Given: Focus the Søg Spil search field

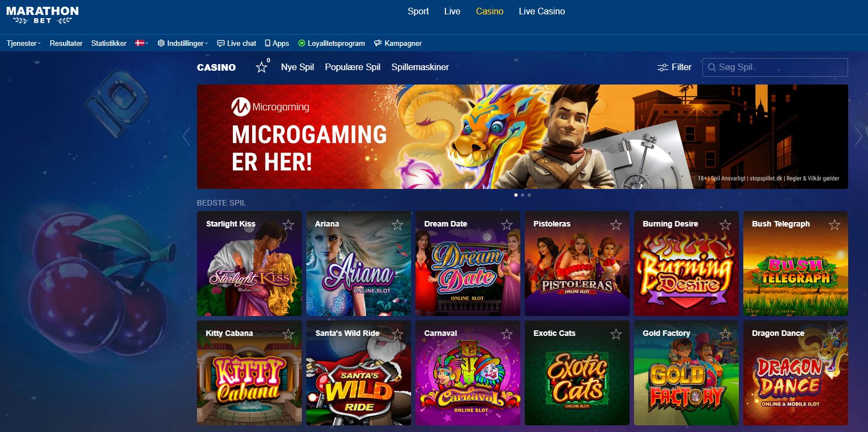Looking at the screenshot, I should [775, 67].
